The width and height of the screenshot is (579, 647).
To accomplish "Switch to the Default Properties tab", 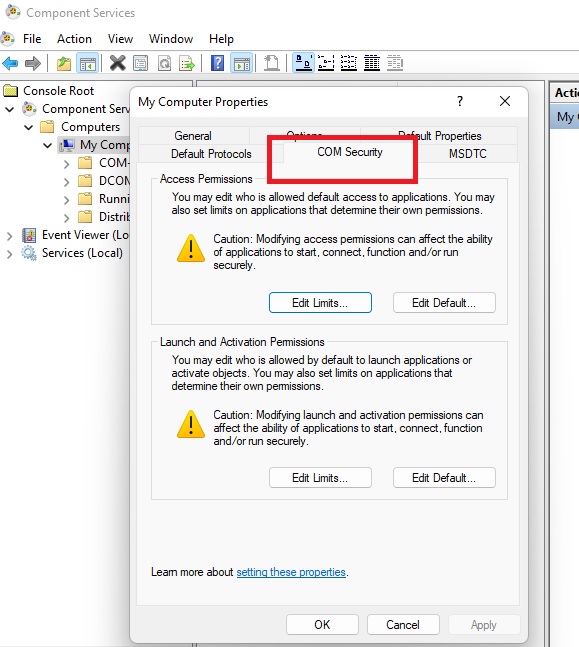I will click(x=440, y=136).
